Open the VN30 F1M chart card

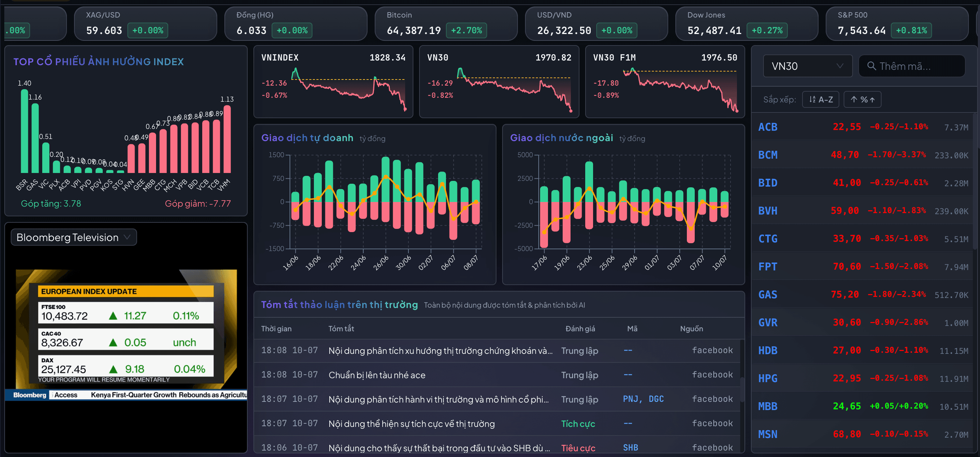coord(665,82)
